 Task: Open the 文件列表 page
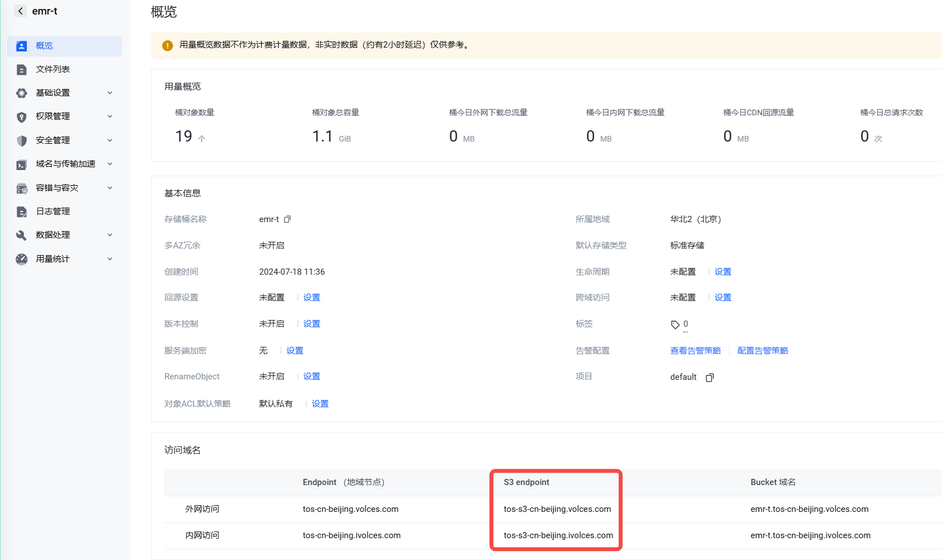tap(53, 69)
